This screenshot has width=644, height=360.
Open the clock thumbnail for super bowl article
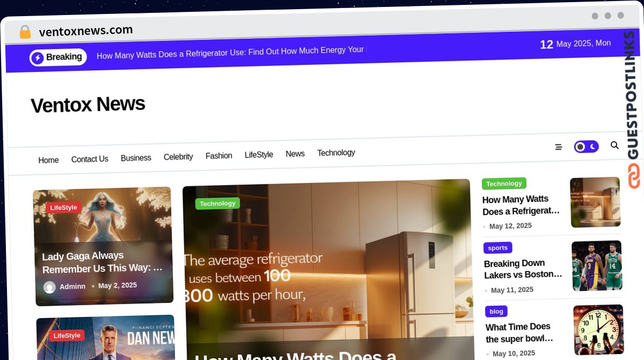click(598, 329)
